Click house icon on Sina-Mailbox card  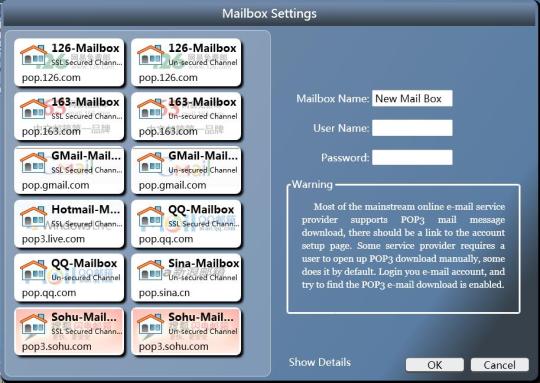pyautogui.click(x=150, y=270)
